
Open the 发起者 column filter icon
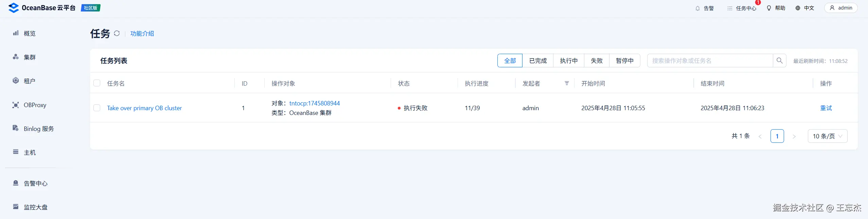pyautogui.click(x=567, y=83)
